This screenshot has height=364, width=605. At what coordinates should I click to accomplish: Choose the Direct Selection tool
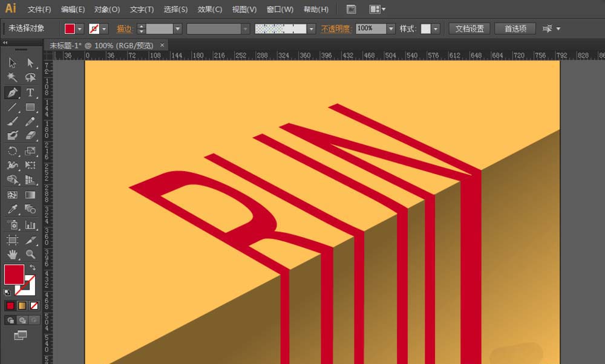(30, 63)
